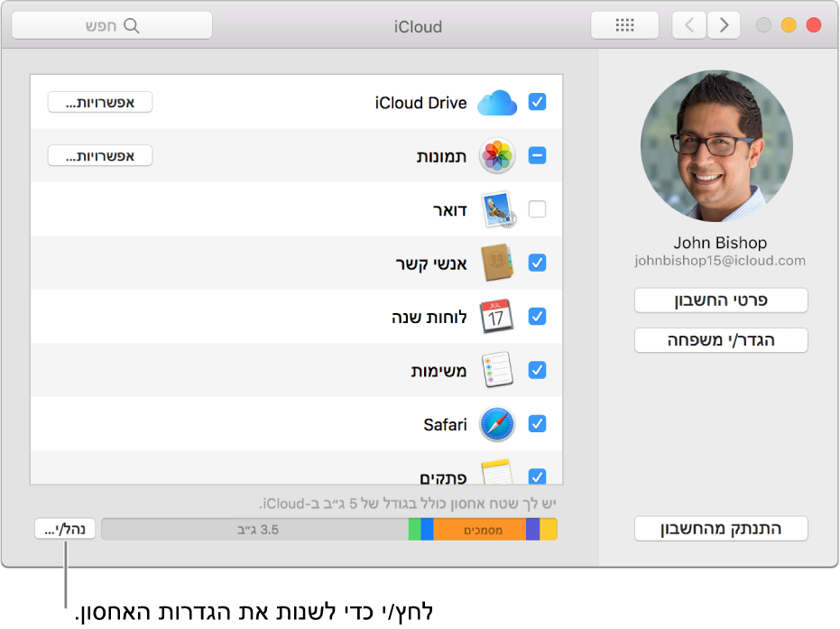840x629 pixels.
Task: Click Set Up Family (הגדר/י משפחה)
Action: pos(720,340)
